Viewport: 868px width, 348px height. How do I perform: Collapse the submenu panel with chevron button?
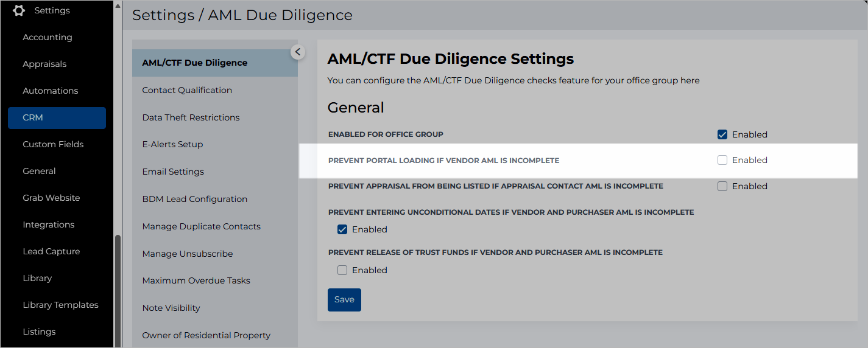(x=297, y=52)
